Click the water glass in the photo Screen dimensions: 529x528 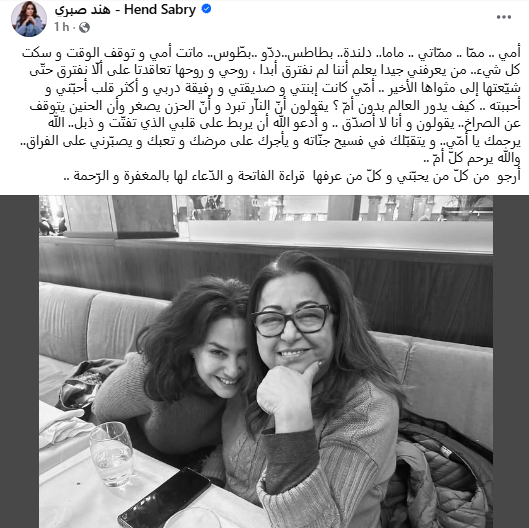tap(112, 453)
